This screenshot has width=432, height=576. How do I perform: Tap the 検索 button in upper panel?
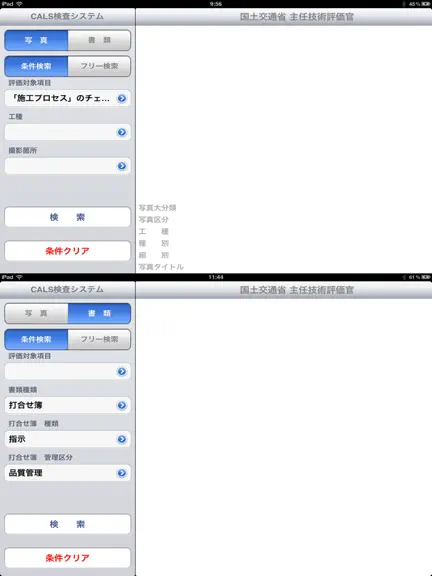tap(68, 217)
